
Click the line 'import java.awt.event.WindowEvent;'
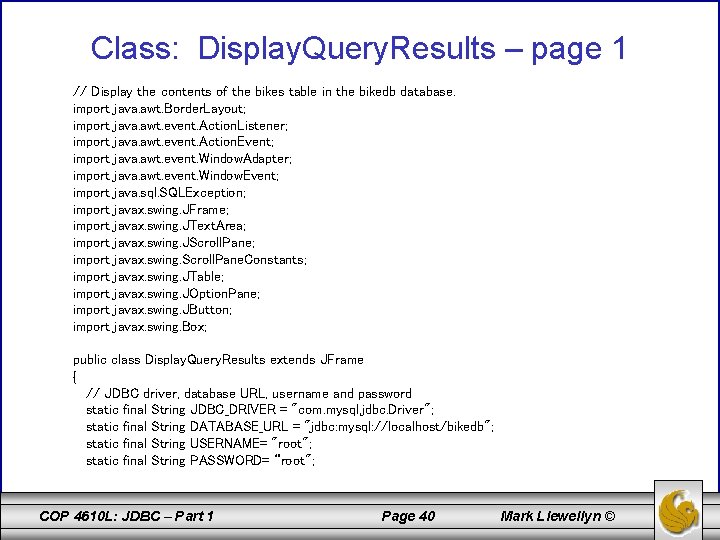(x=176, y=175)
